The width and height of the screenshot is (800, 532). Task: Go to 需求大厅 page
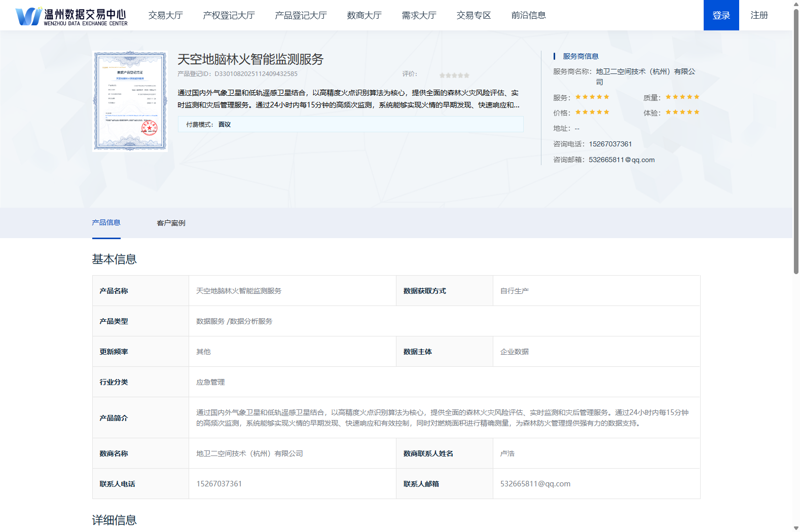[419, 15]
